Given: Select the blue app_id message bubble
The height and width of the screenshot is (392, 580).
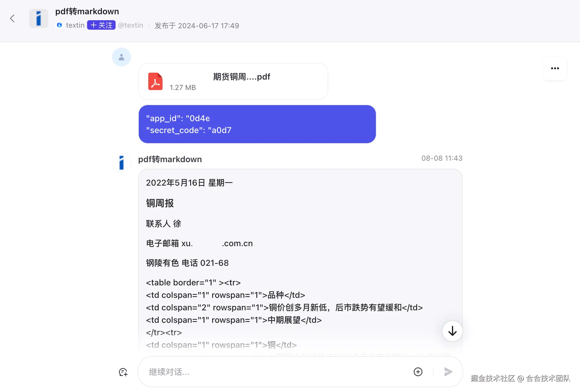Looking at the screenshot, I should pos(257,124).
